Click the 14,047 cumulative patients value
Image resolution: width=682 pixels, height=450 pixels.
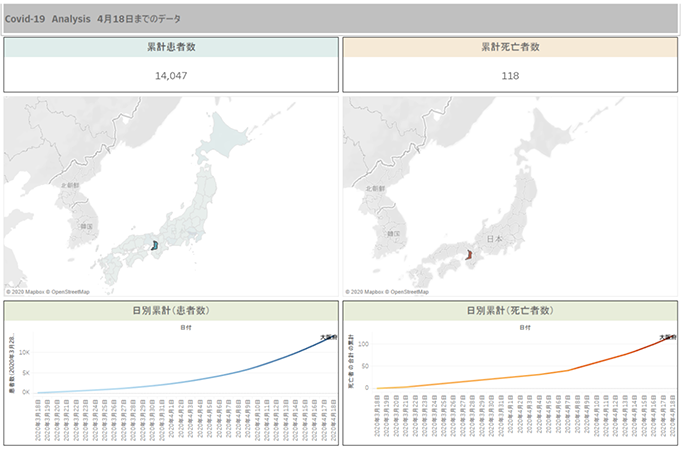pos(171,75)
